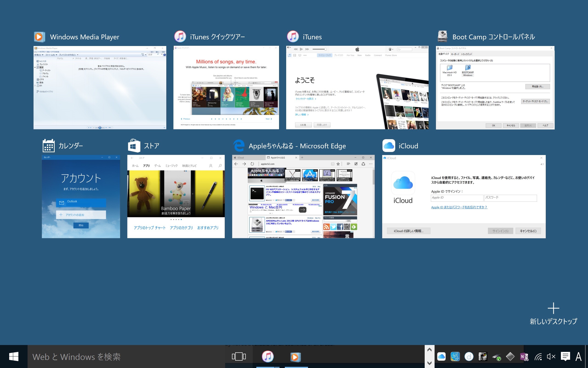Open the ミュージック tab in Store

(171, 166)
